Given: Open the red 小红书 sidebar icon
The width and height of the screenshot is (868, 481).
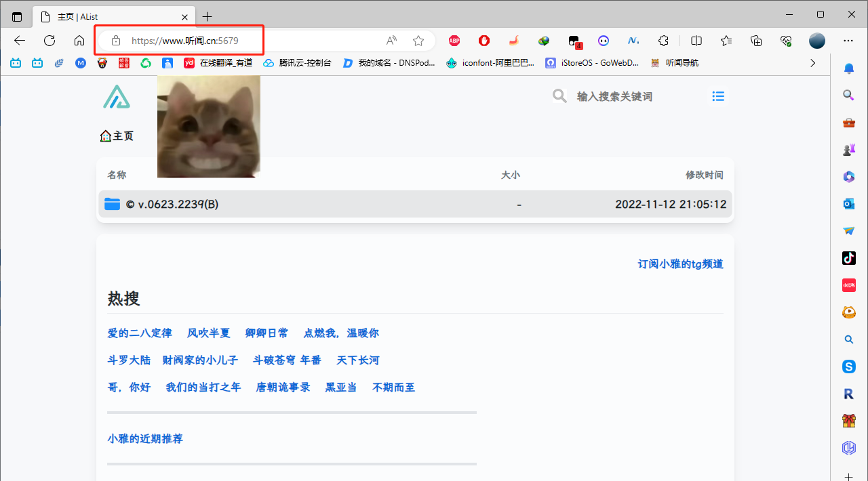Looking at the screenshot, I should click(x=848, y=285).
